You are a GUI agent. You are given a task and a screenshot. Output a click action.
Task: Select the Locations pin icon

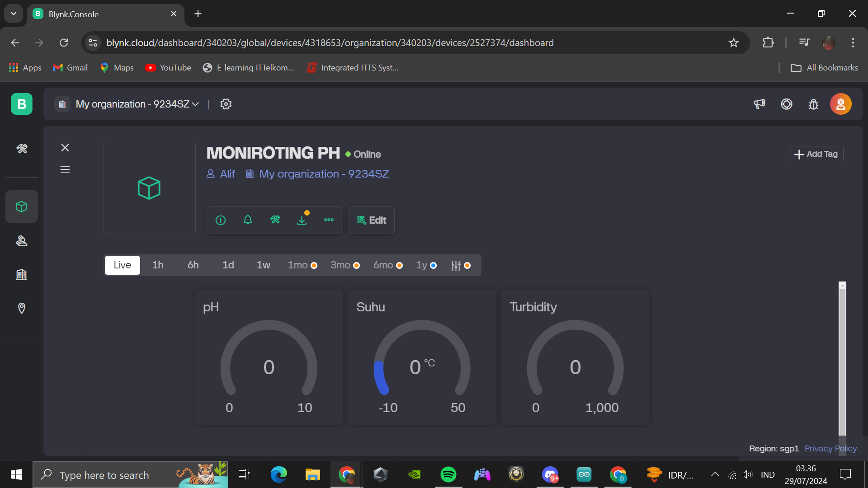(x=21, y=308)
